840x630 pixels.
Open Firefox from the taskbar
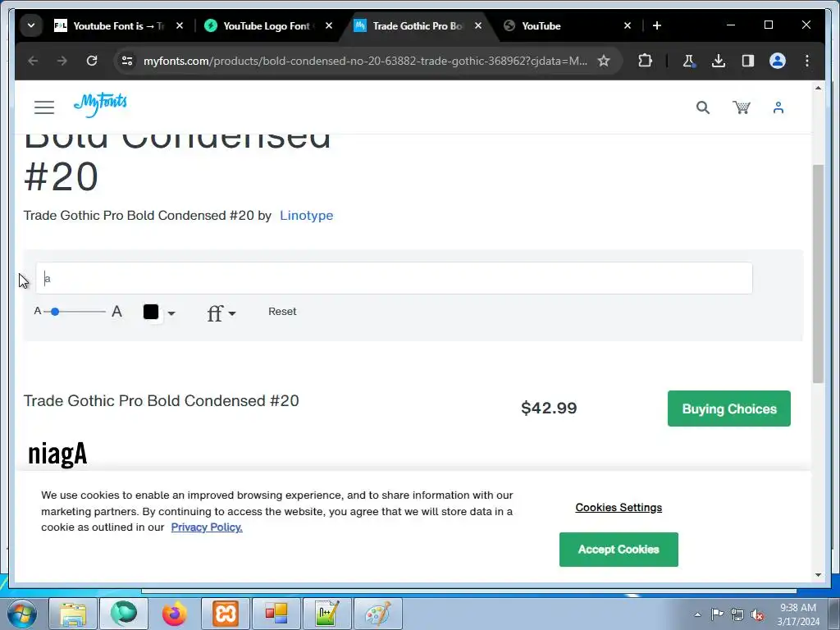[175, 614]
